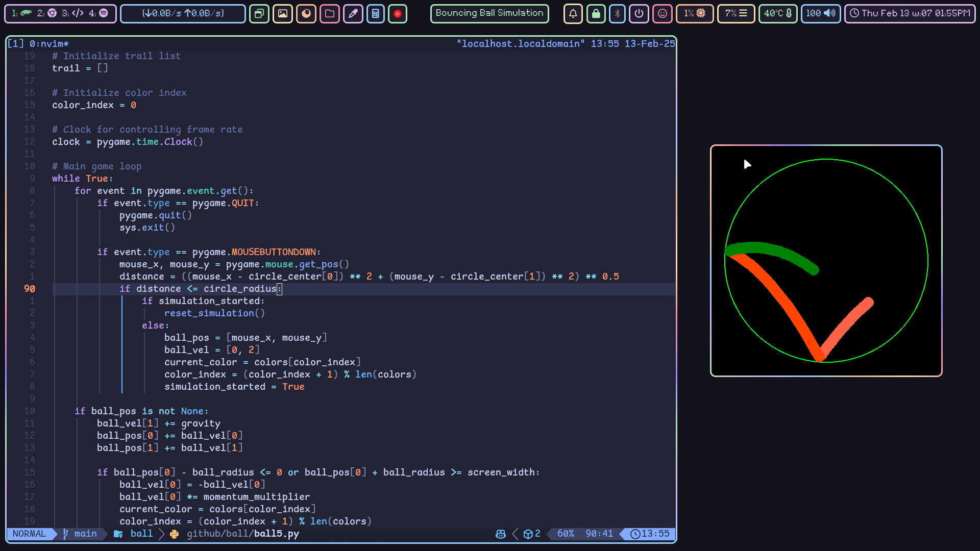Image resolution: width=980 pixels, height=551 pixels.
Task: Switch to workspace 4 with Spotify icon
Action: (x=99, y=13)
